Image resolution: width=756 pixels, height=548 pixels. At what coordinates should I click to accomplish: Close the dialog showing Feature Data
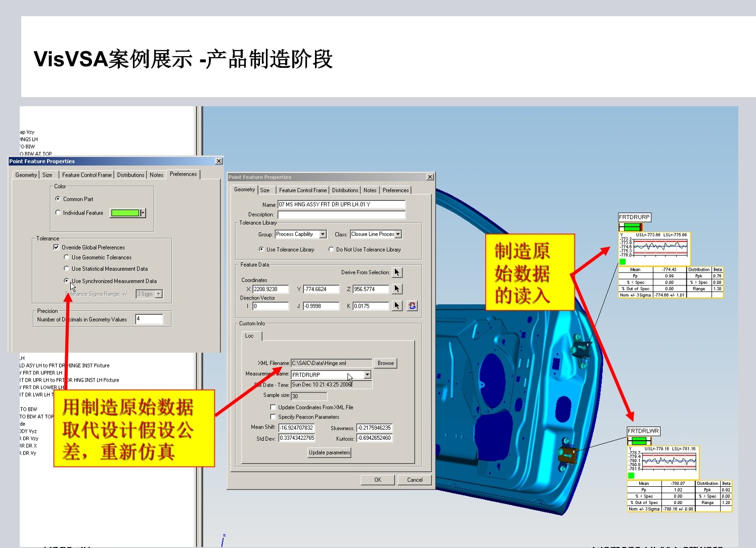click(x=430, y=177)
